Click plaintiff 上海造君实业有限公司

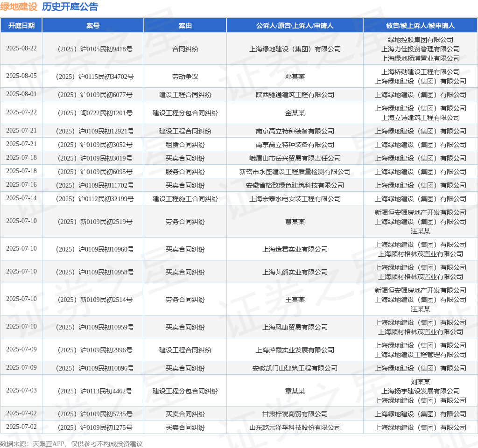point(295,249)
